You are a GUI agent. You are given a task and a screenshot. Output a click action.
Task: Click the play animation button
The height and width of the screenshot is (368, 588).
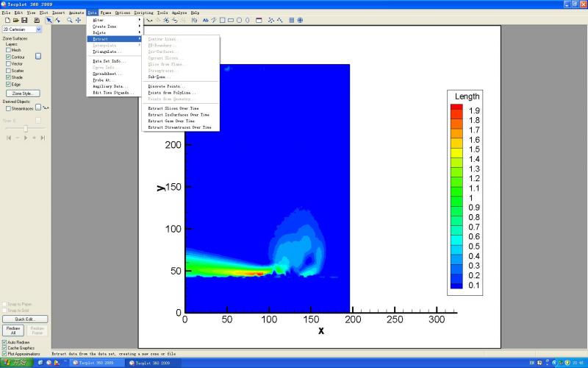click(26, 138)
